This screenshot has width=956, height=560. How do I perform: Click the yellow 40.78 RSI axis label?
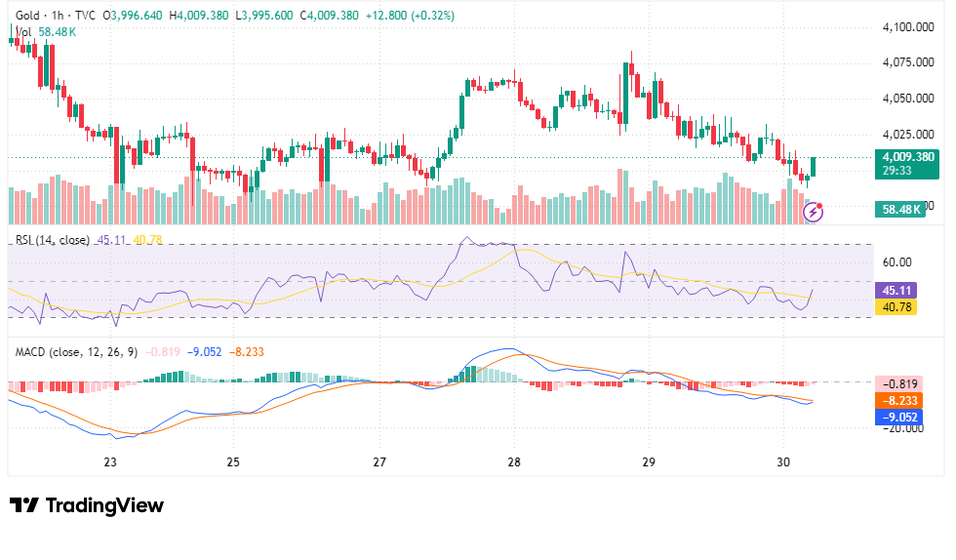[x=896, y=307]
